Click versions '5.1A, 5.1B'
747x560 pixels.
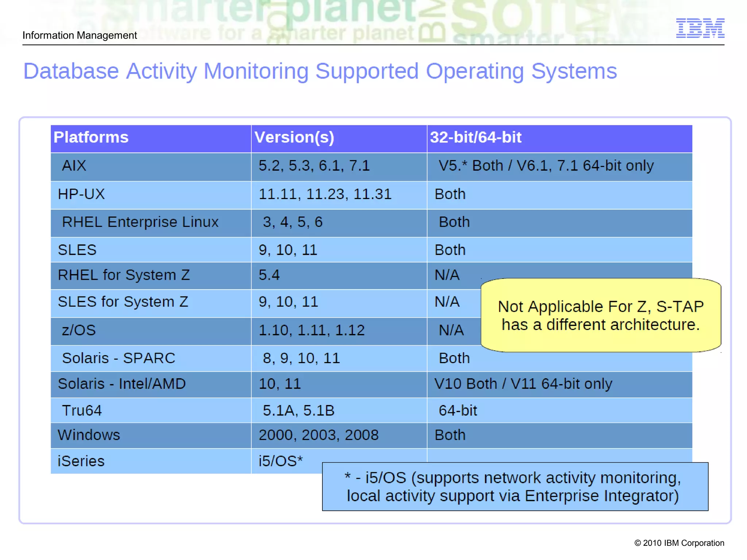click(298, 411)
